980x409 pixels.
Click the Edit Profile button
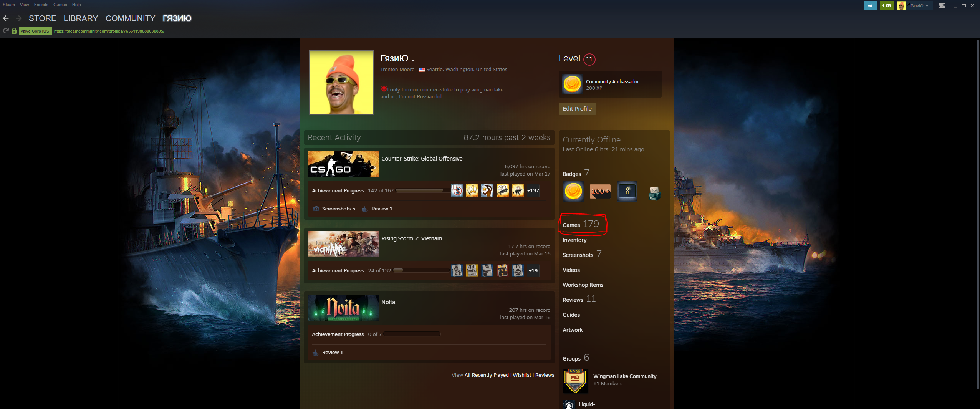tap(577, 109)
